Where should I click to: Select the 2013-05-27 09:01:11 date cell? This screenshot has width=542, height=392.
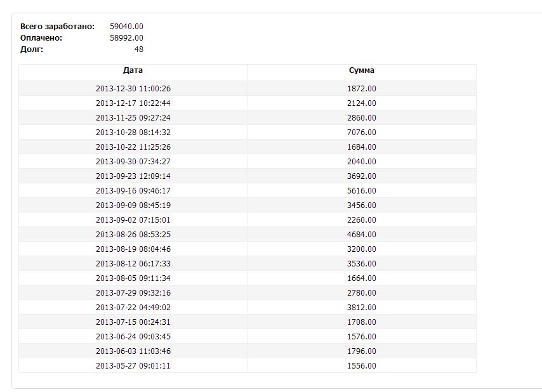(133, 366)
